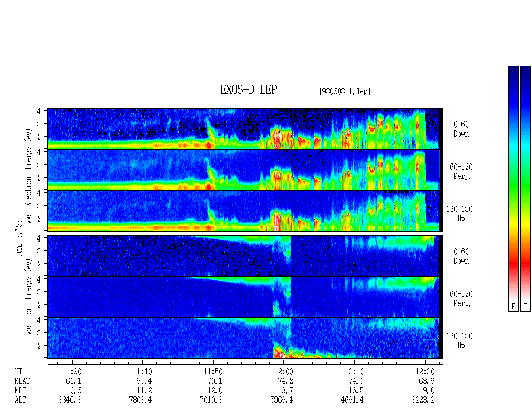Click the MLAT value 65.4

click(144, 381)
